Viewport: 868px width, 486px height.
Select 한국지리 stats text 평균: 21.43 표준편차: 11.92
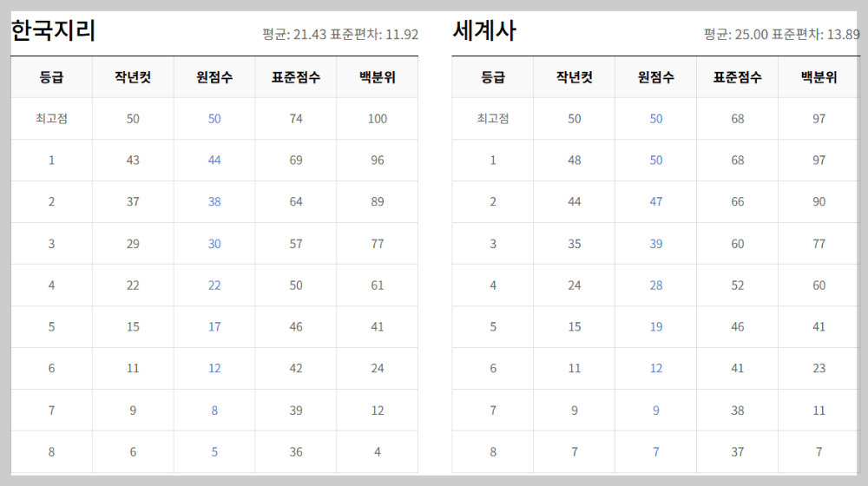coord(340,35)
